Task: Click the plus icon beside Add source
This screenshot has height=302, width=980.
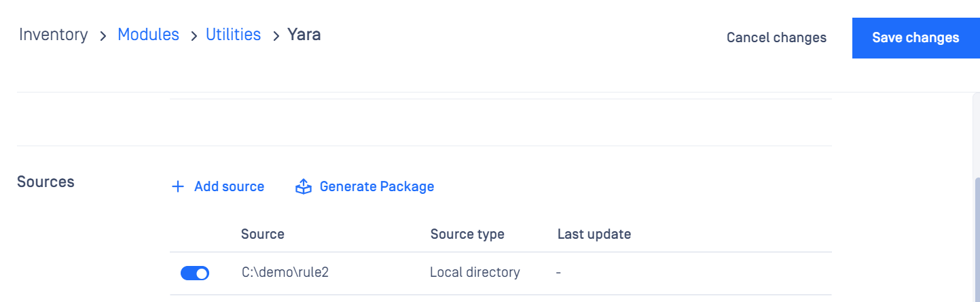Action: [178, 186]
